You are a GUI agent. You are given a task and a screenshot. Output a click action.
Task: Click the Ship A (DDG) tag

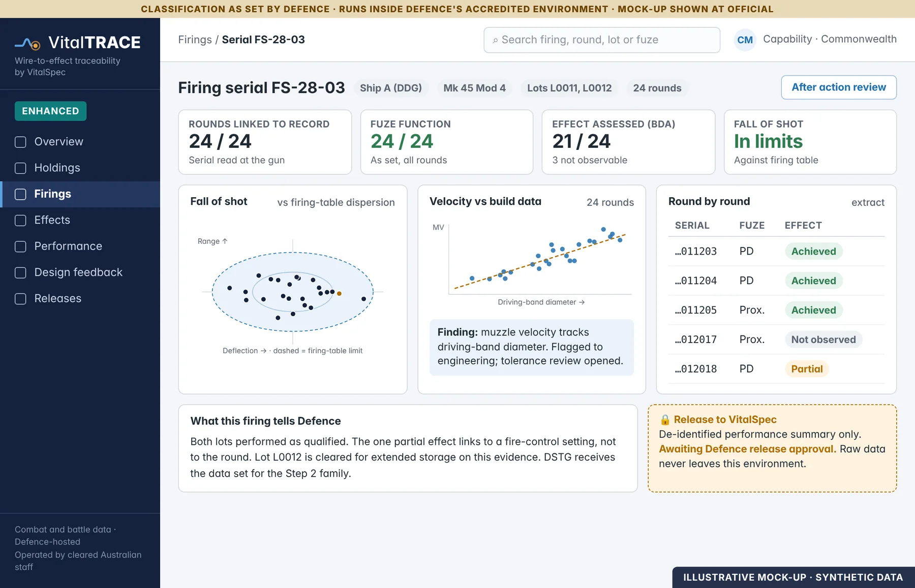391,88
